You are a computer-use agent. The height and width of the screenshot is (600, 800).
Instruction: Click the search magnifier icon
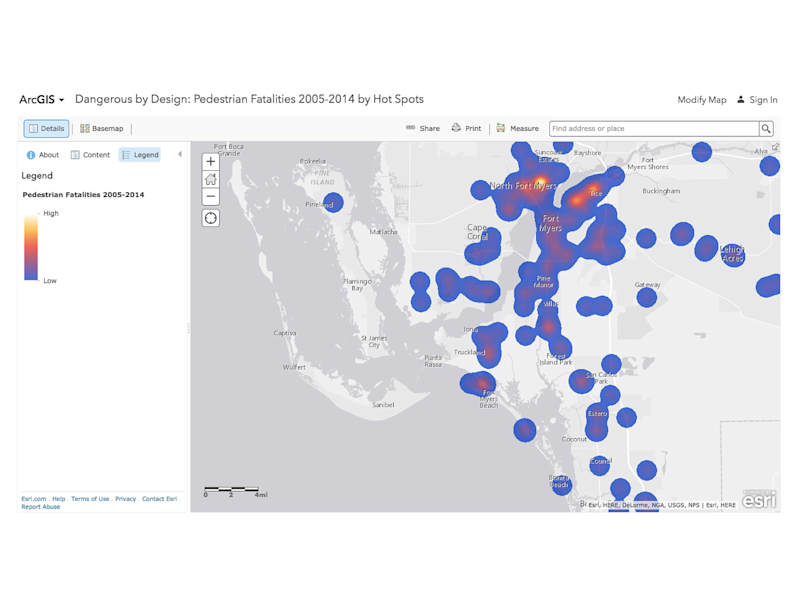(766, 129)
